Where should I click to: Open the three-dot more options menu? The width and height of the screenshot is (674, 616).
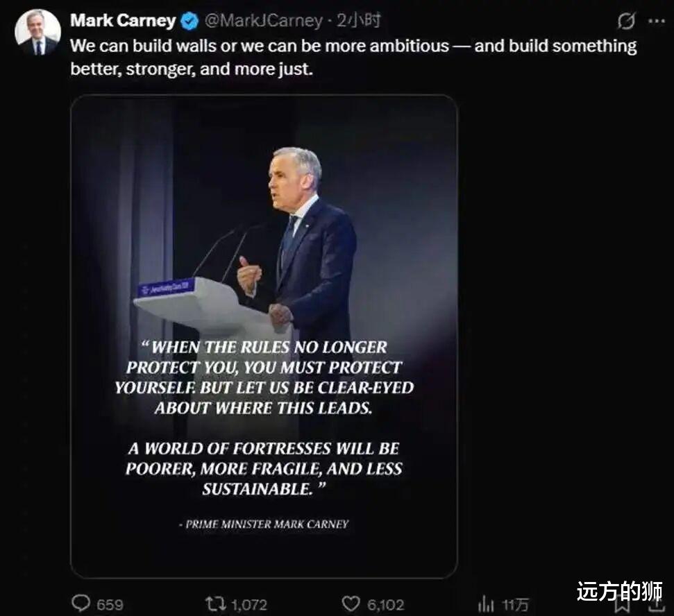pyautogui.click(x=656, y=22)
